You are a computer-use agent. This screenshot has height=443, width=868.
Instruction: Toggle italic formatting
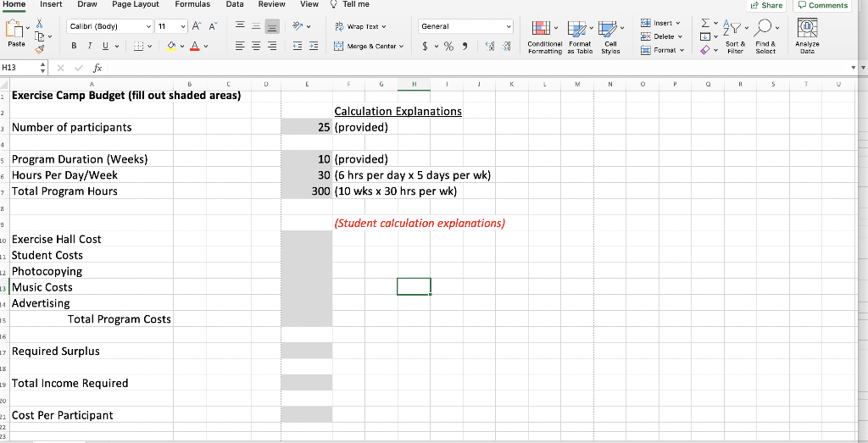(88, 47)
